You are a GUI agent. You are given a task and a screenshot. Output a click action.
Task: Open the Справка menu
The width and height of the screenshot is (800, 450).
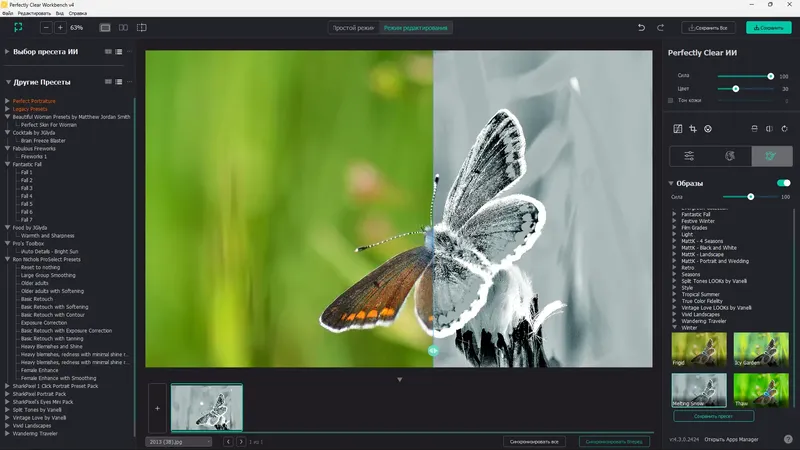tap(78, 13)
